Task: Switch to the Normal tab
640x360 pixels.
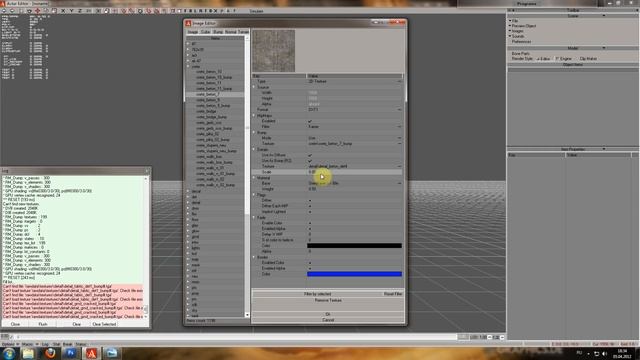Action: point(231,32)
